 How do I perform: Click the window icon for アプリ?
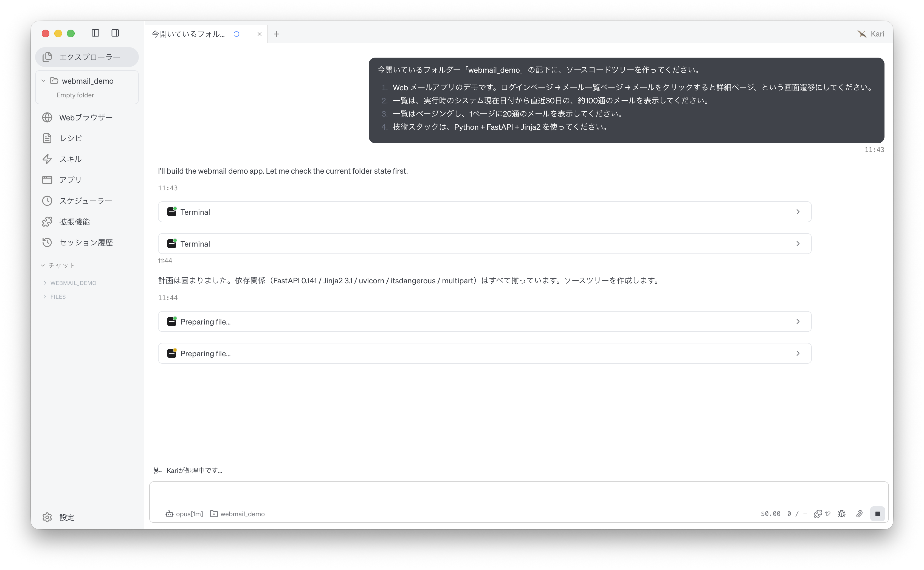47,180
